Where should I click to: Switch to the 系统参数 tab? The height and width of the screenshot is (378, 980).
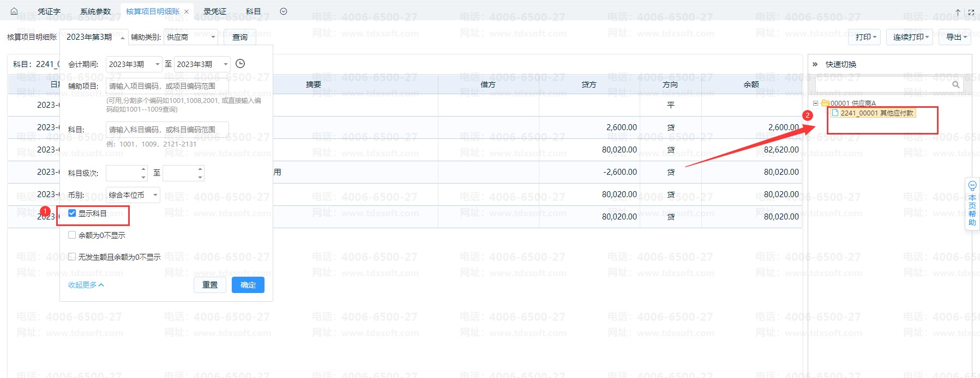95,11
